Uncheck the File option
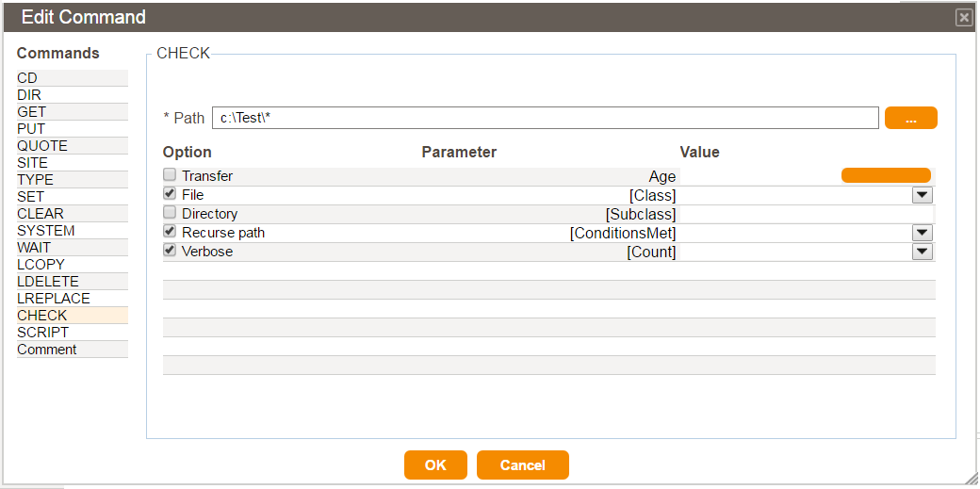 pos(170,193)
